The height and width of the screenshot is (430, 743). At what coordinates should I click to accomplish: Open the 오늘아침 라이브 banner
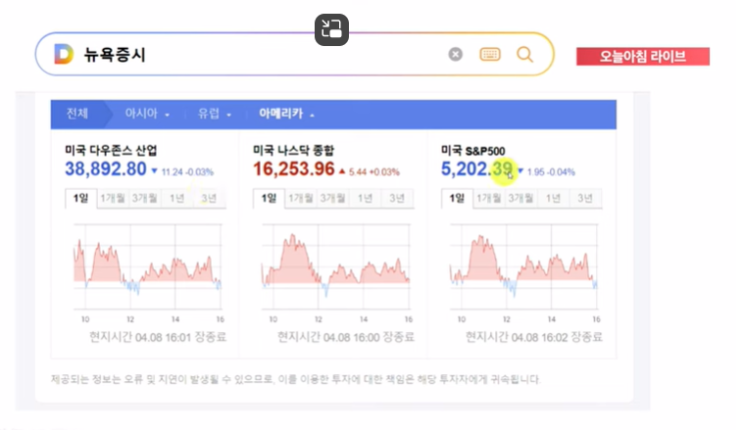(643, 56)
